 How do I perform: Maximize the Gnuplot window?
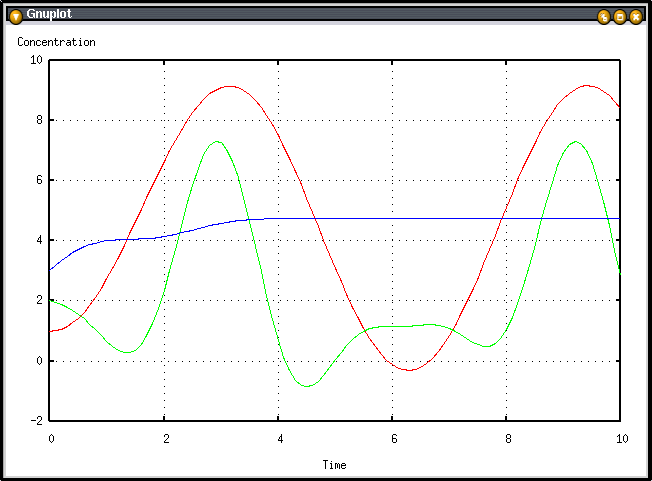click(619, 16)
